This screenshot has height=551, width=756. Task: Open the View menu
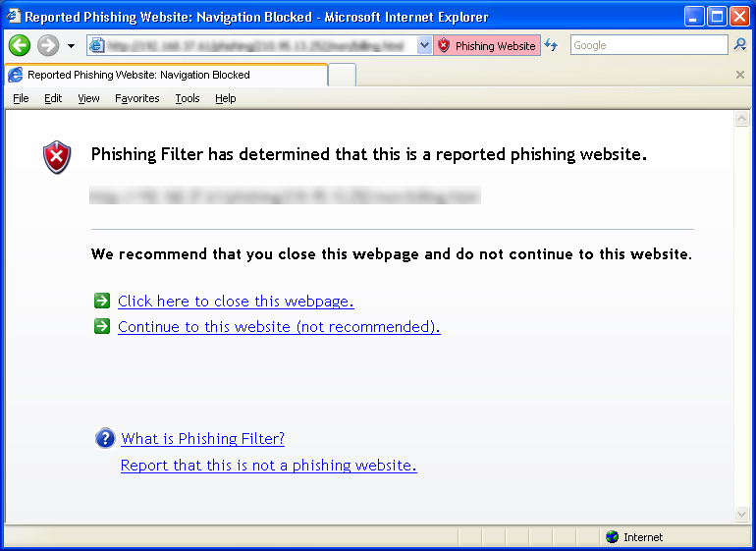tap(88, 98)
